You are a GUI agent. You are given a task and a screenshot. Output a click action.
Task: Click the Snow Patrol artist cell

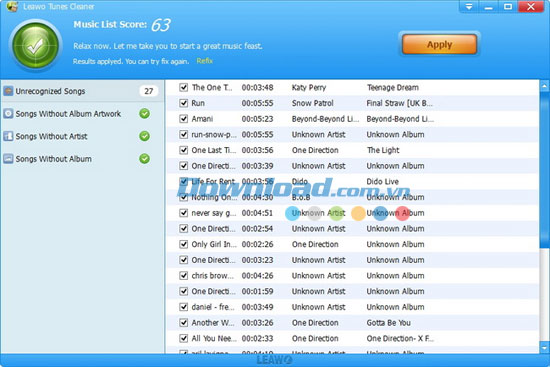313,103
